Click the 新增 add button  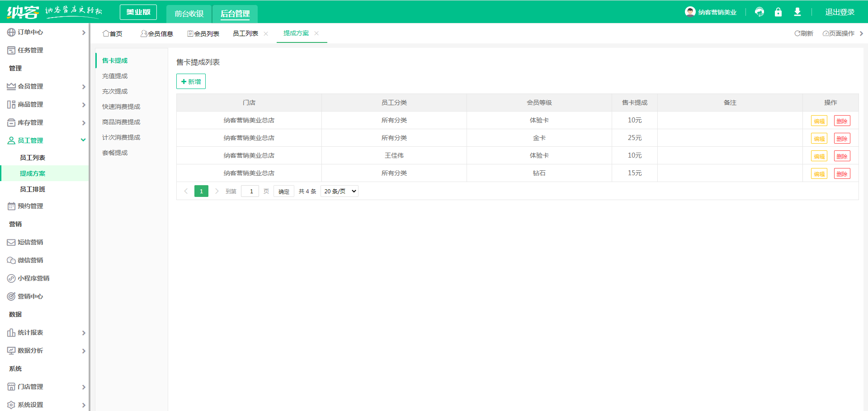point(191,82)
